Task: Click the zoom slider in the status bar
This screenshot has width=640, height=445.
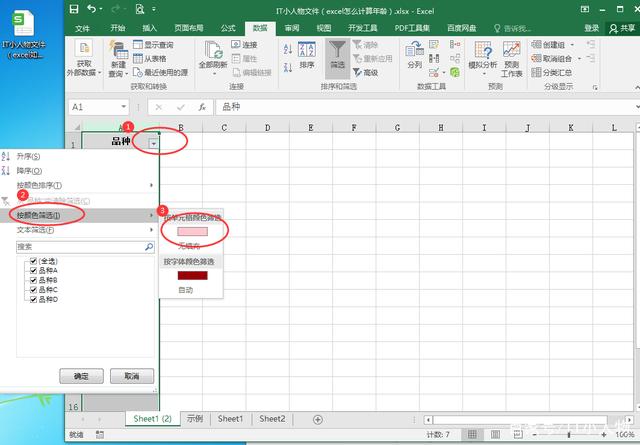Action: (x=569, y=435)
